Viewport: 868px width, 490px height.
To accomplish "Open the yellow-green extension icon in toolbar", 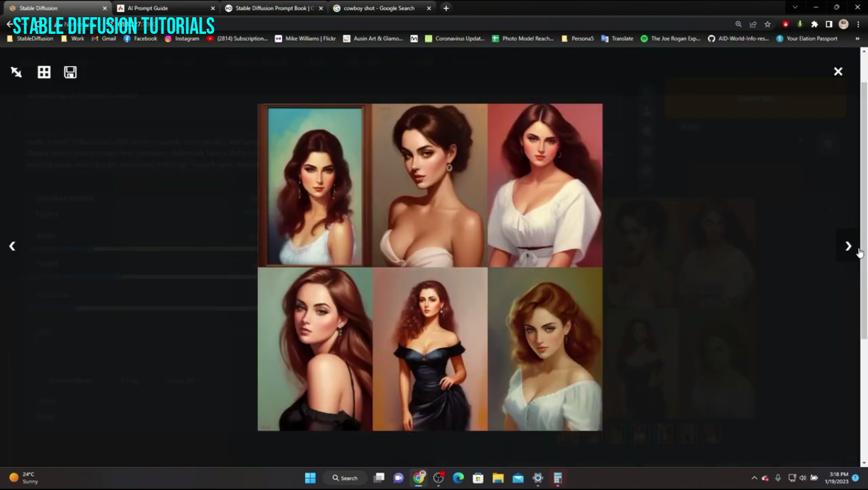I will point(800,24).
